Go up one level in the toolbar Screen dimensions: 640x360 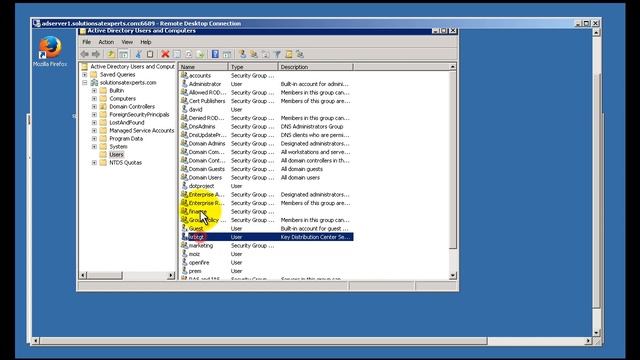click(x=111, y=54)
